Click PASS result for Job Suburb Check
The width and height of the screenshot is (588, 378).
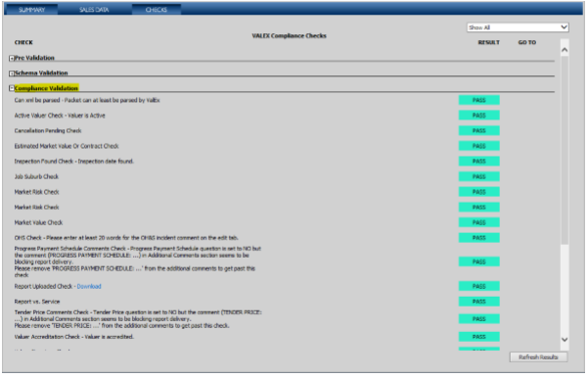click(x=478, y=176)
